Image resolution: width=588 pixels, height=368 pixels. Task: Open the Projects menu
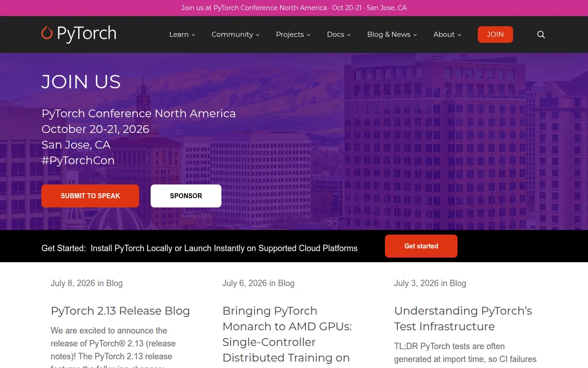pos(290,34)
